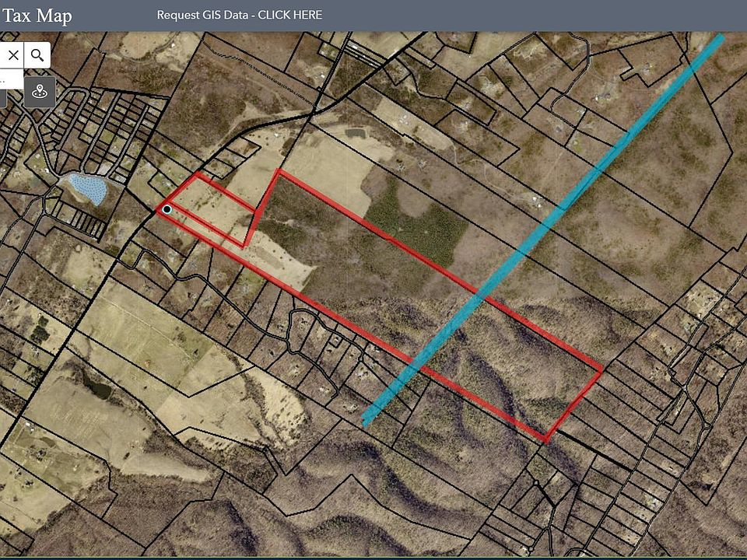Click the teal marker dot on the map
Image resolution: width=747 pixels, height=560 pixels.
(167, 209)
